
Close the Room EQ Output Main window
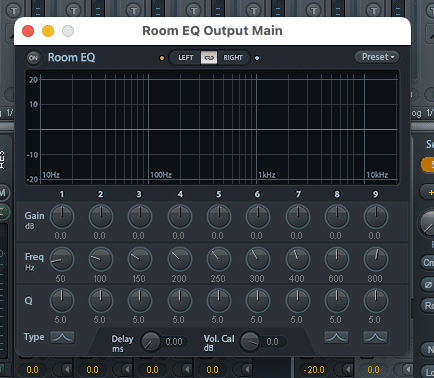click(28, 31)
